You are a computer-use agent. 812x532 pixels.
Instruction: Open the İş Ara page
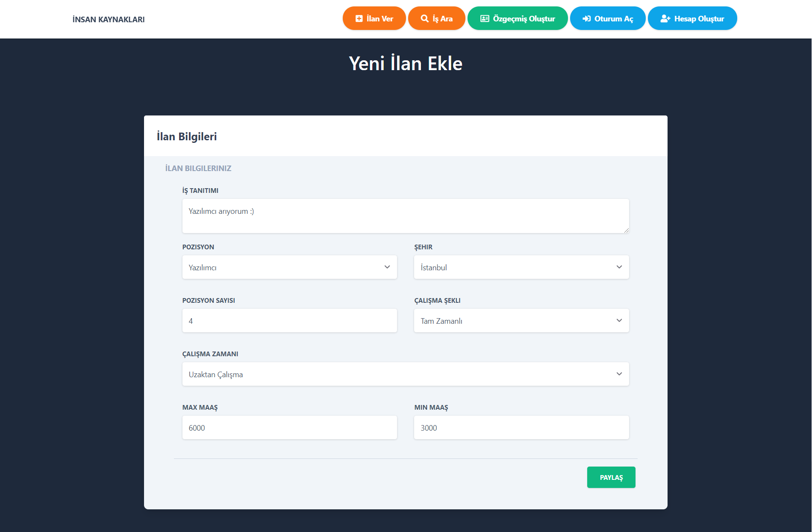pyautogui.click(x=436, y=18)
